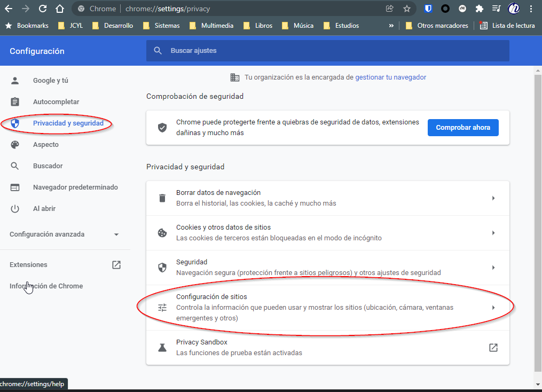542x392 pixels.
Task: Click the page vertical scrollbar
Action: (538, 223)
